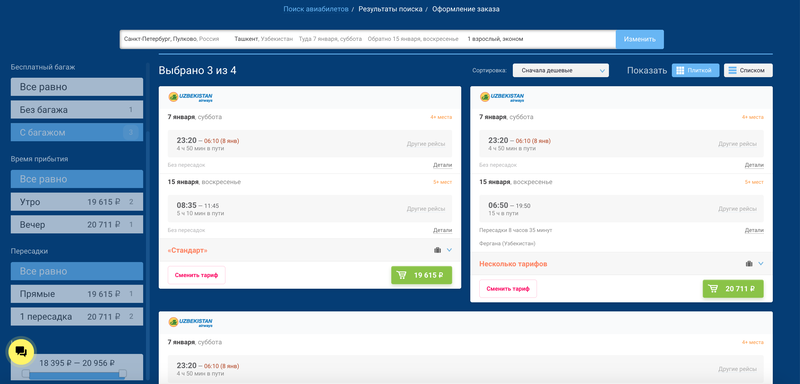Click Изменить to modify search
The image size is (800, 384).
click(640, 39)
